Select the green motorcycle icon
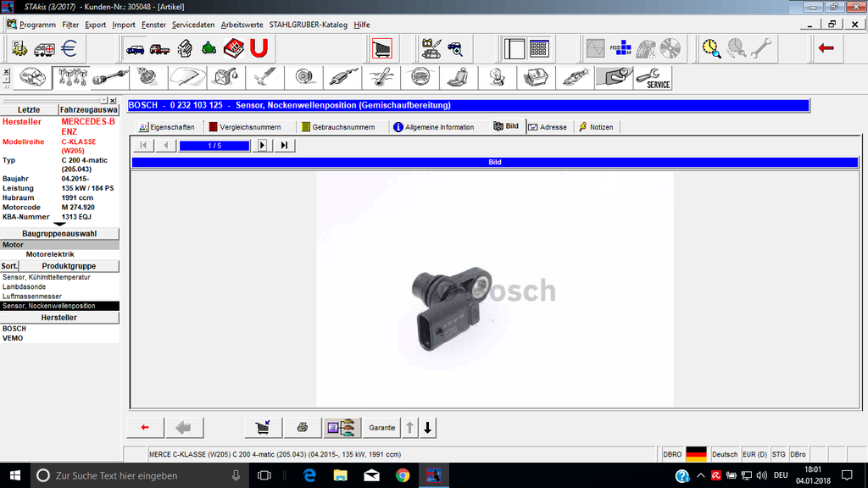This screenshot has height=488, width=868. click(x=209, y=48)
